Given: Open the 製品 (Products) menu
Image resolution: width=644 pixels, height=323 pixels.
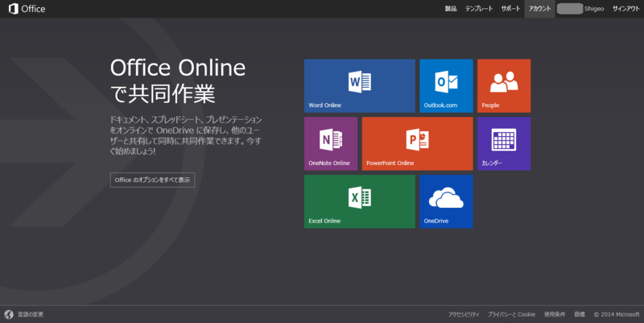Looking at the screenshot, I should [451, 9].
